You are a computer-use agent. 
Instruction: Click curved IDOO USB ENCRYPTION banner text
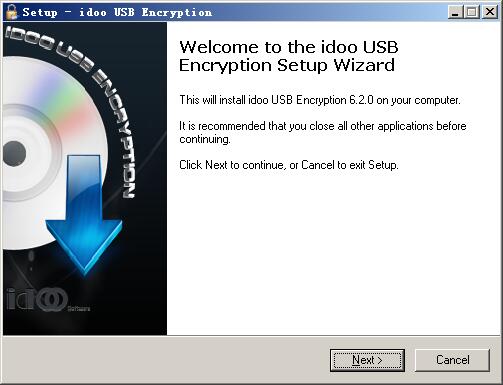tap(77, 100)
